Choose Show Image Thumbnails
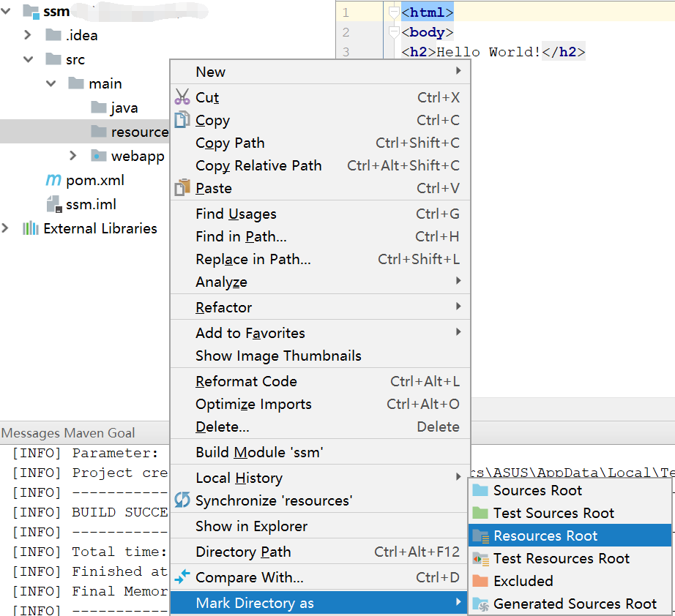675x616 pixels. [x=320, y=356]
